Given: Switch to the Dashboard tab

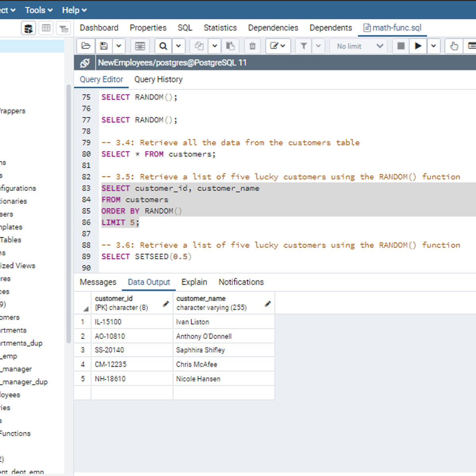Looking at the screenshot, I should point(99,28).
